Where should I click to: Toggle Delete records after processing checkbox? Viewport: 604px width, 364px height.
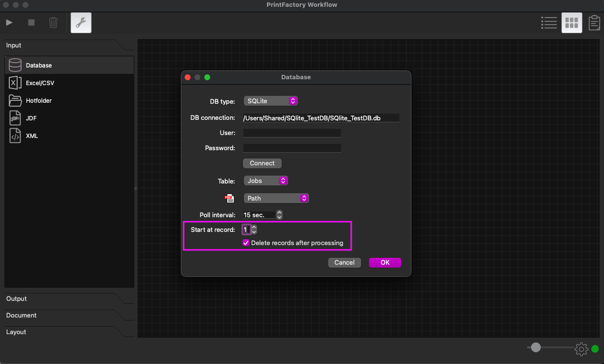246,243
